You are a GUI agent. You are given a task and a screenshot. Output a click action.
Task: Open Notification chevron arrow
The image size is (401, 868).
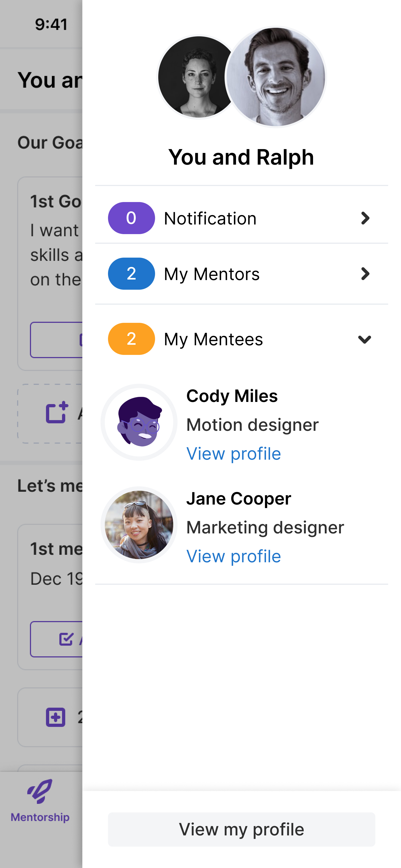365,218
